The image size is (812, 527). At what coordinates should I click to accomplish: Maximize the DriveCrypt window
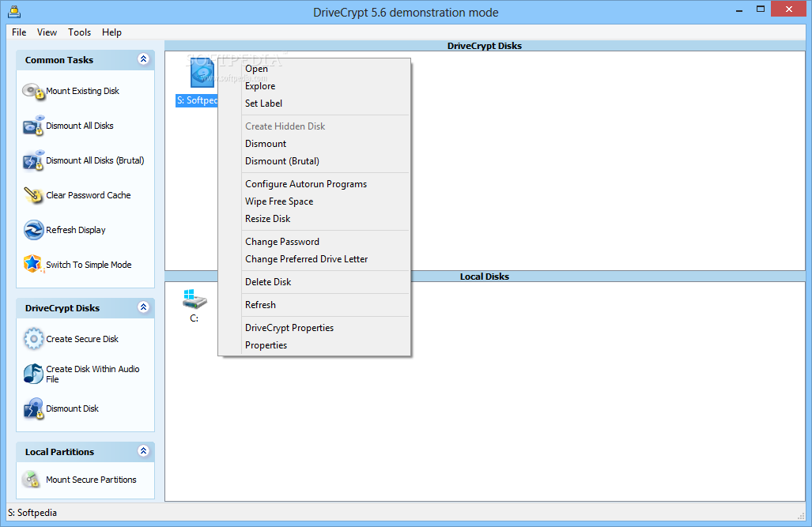point(761,9)
